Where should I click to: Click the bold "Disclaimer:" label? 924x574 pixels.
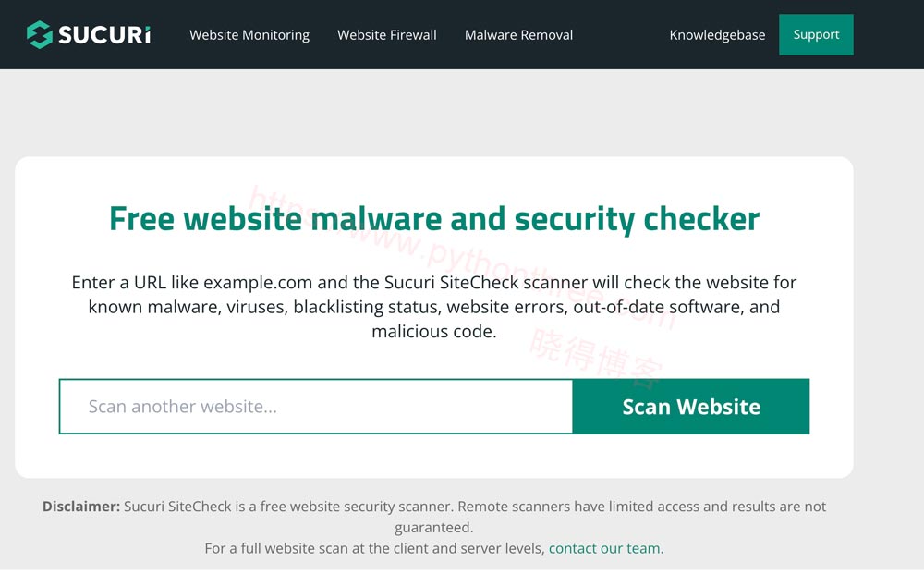pos(81,507)
